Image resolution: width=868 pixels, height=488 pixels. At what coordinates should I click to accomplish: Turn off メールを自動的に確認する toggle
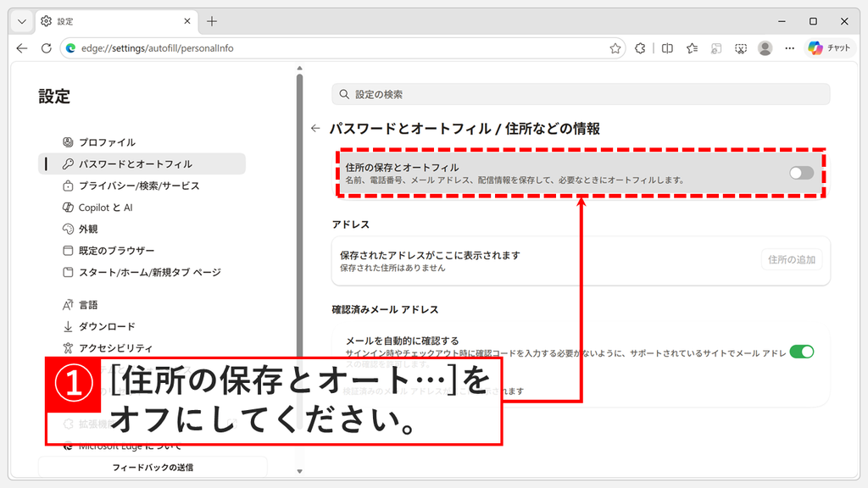(x=802, y=352)
